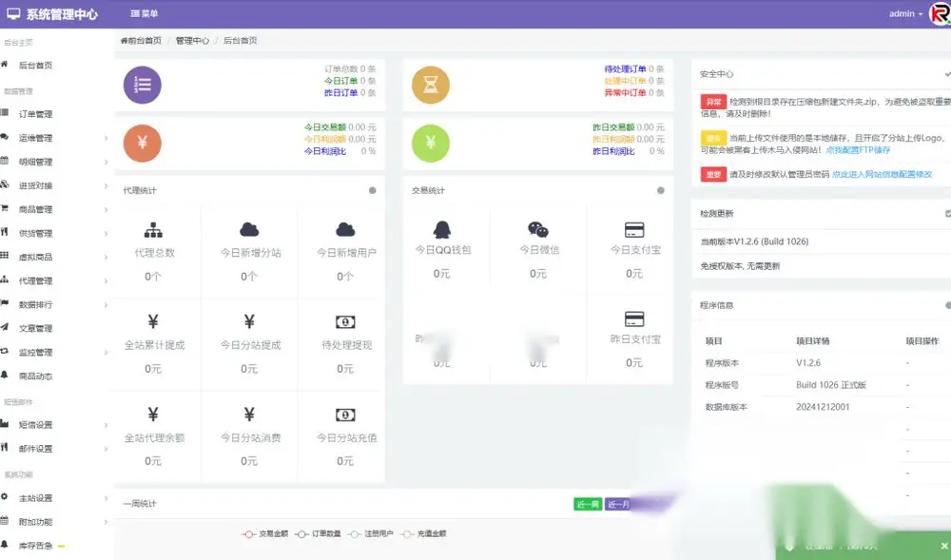Click the grid icon beside 虚拟商品

(4, 256)
